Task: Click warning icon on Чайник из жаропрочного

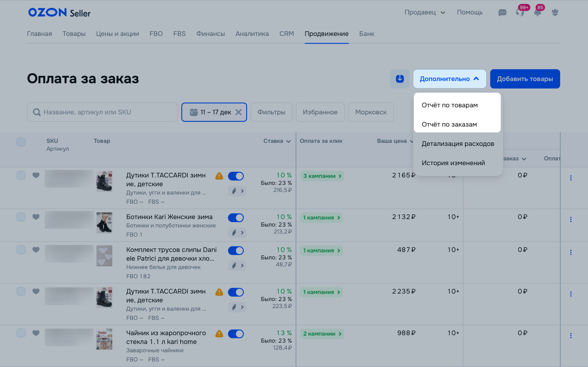Action: pyautogui.click(x=219, y=334)
